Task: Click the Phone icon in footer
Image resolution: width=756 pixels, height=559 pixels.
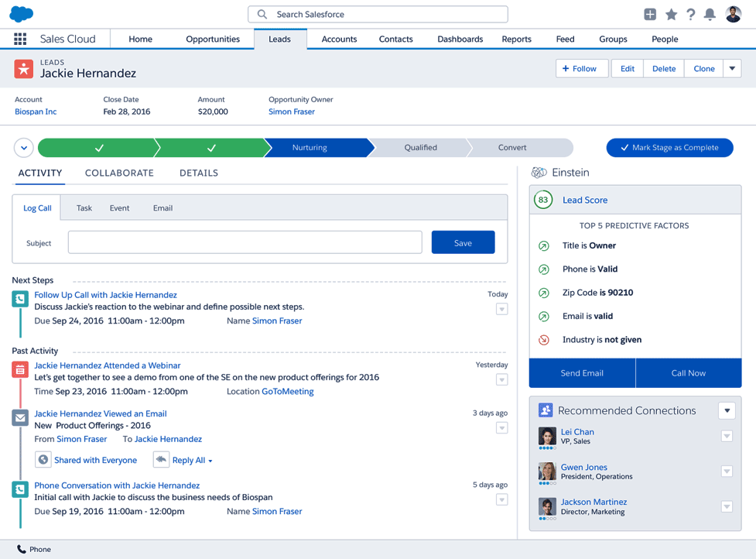Action: (x=21, y=549)
